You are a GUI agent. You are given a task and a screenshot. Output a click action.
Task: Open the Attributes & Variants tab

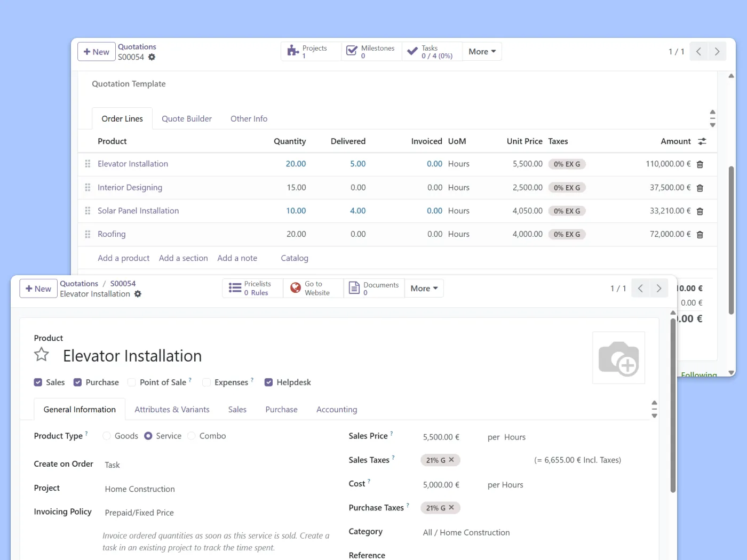point(172,410)
